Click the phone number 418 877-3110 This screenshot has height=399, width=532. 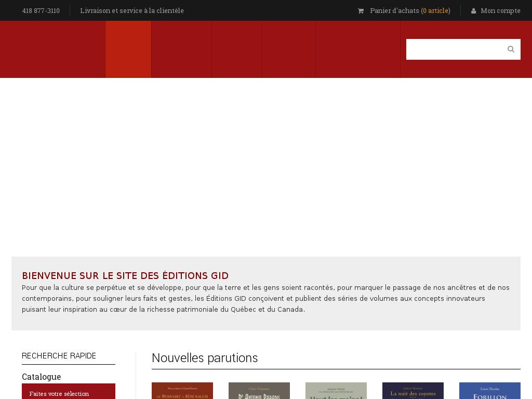pyautogui.click(x=41, y=11)
